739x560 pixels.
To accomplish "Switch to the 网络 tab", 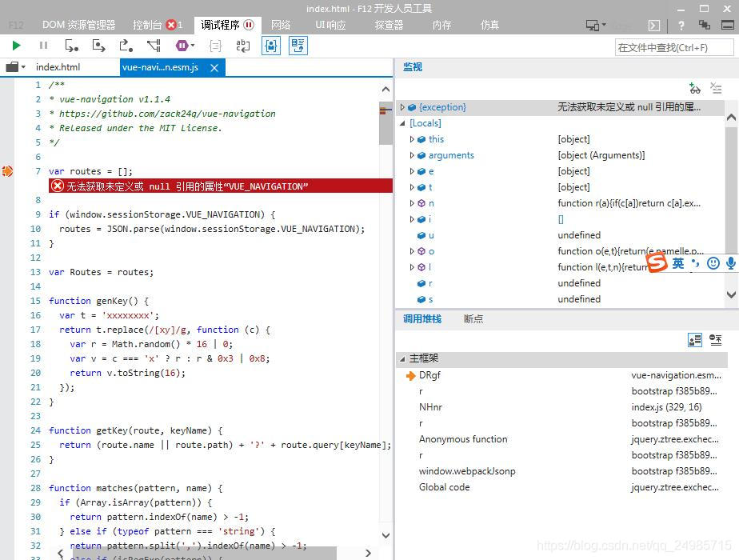I will click(x=281, y=25).
